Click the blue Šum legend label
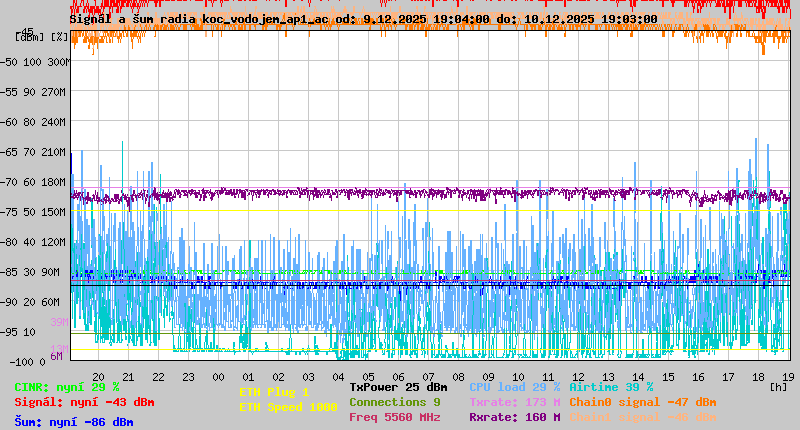 74,422
